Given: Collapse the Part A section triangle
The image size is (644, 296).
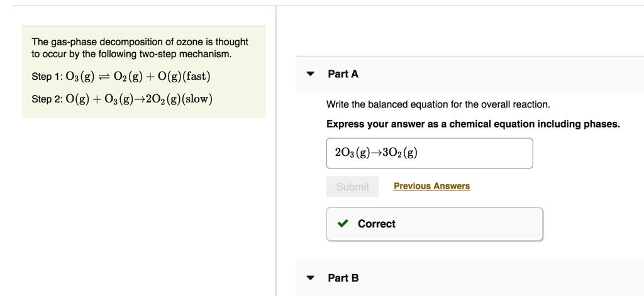Looking at the screenshot, I should [310, 74].
